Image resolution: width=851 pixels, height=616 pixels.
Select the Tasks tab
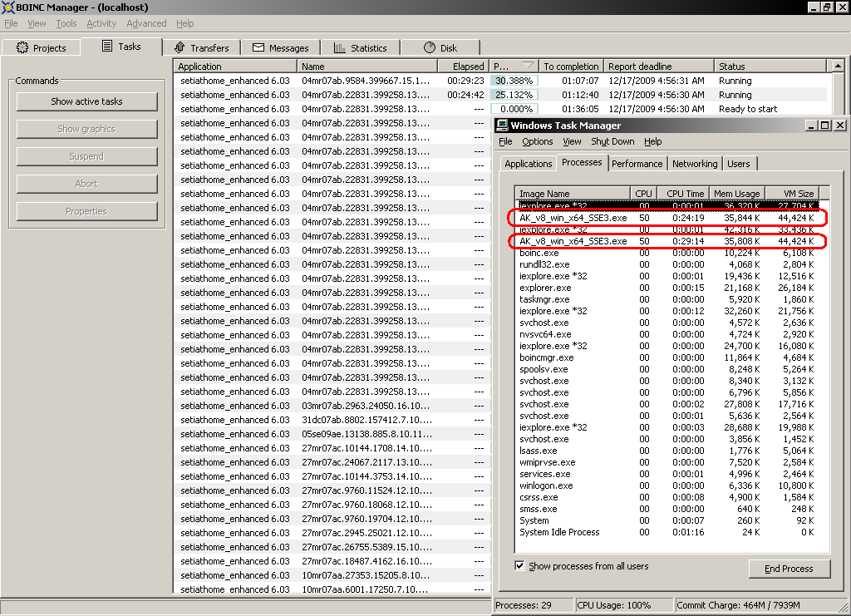[121, 47]
